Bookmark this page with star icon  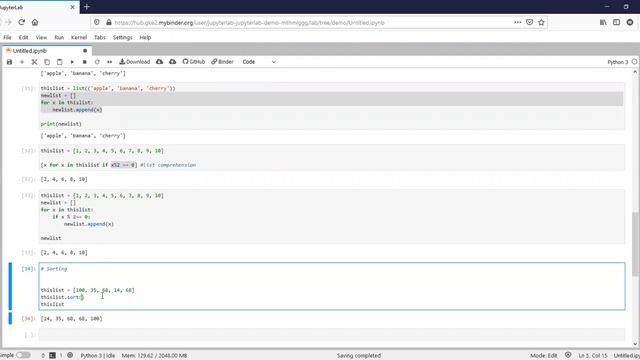click(x=541, y=22)
